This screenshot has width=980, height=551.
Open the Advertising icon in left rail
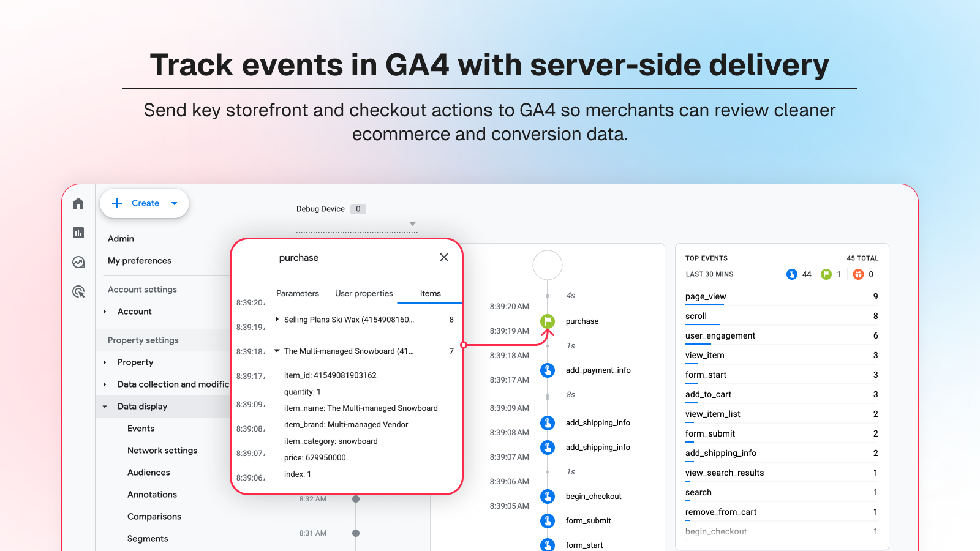click(x=78, y=291)
